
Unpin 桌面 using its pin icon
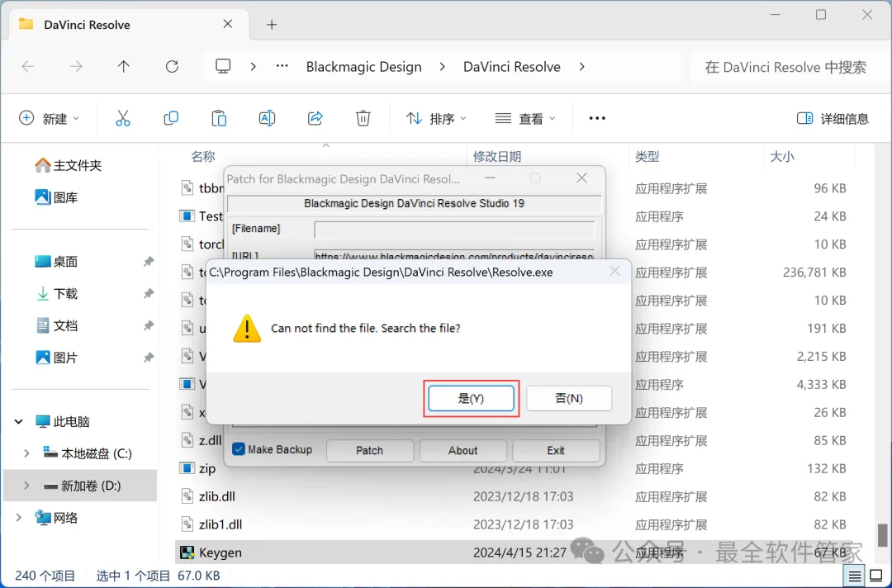(x=149, y=262)
